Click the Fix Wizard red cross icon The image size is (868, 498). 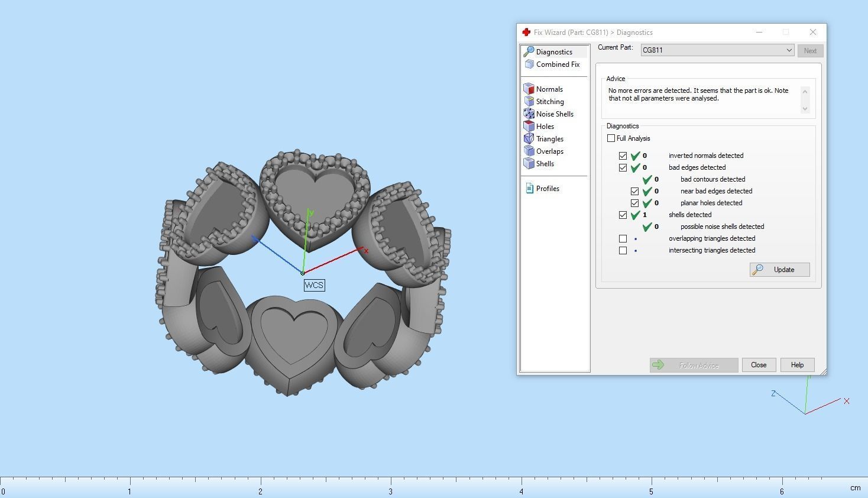[526, 33]
